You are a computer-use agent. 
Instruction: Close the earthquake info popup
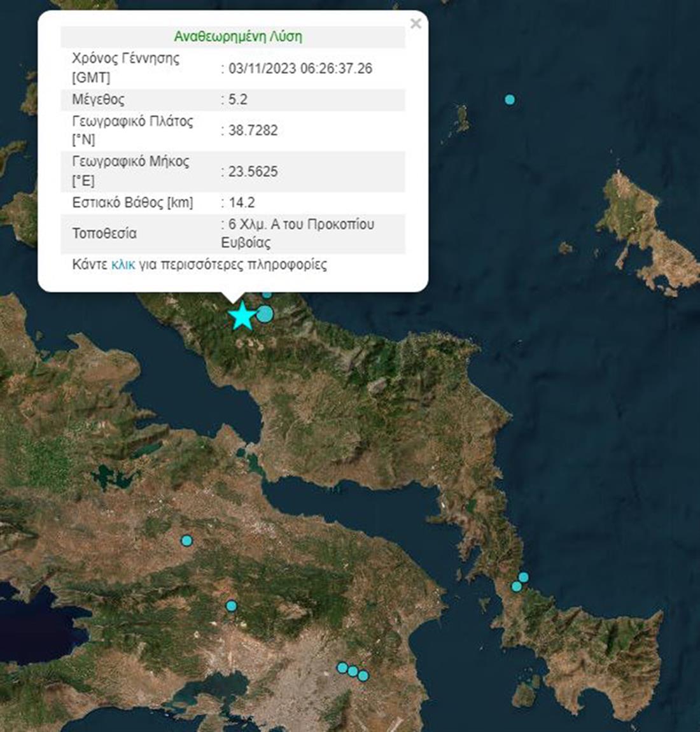416,24
